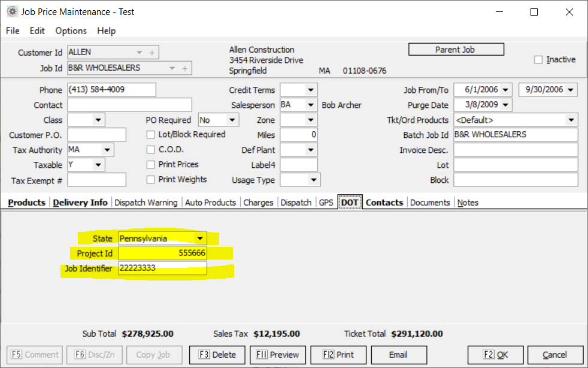Open the State dropdown showing Pennsylvania
Screen dimensions: 588x368
(200, 239)
